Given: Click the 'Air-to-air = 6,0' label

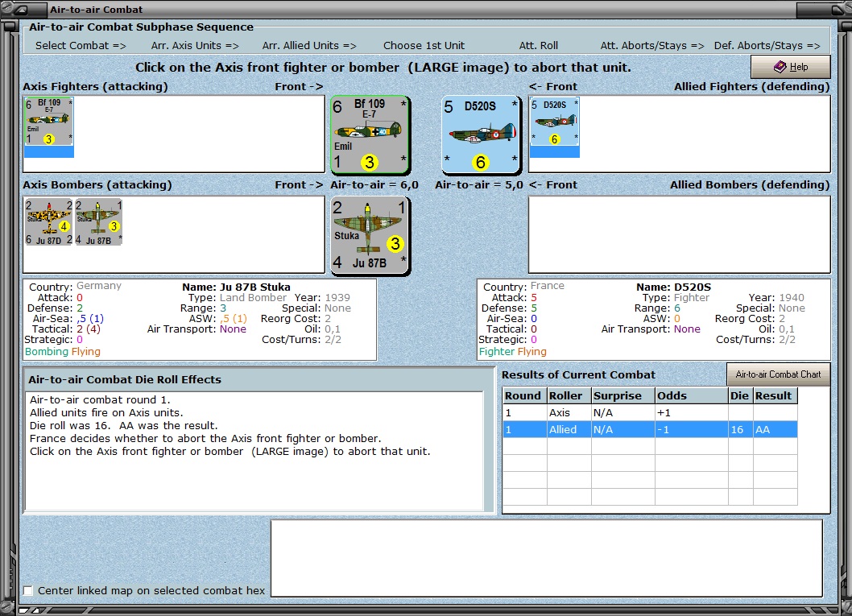Looking at the screenshot, I should (x=374, y=184).
